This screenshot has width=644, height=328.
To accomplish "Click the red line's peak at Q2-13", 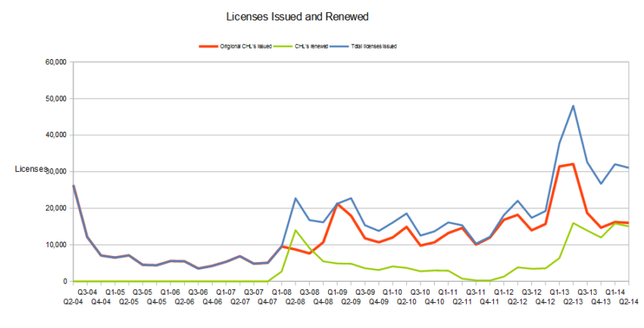I will [x=574, y=164].
